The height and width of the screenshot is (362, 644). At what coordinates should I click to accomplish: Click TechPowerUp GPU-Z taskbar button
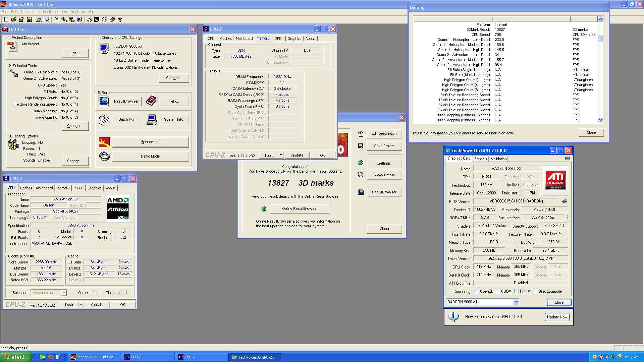click(x=255, y=357)
